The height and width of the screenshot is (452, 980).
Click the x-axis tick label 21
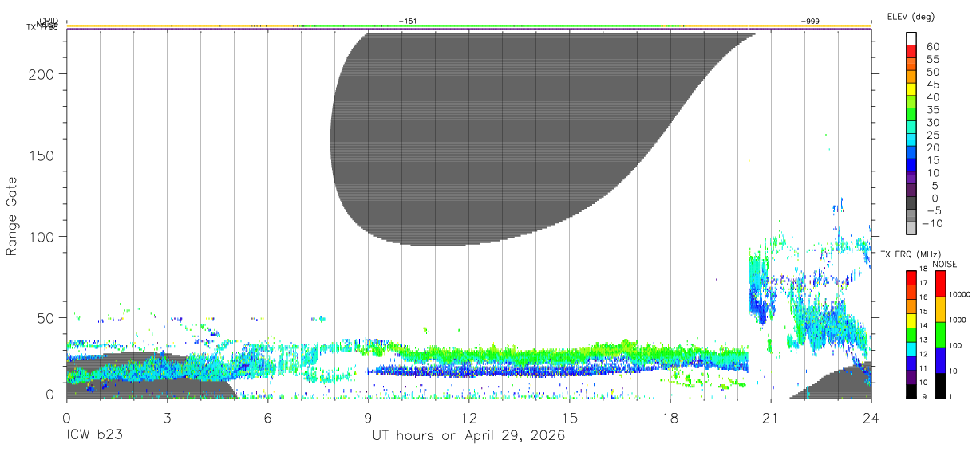[x=771, y=418]
